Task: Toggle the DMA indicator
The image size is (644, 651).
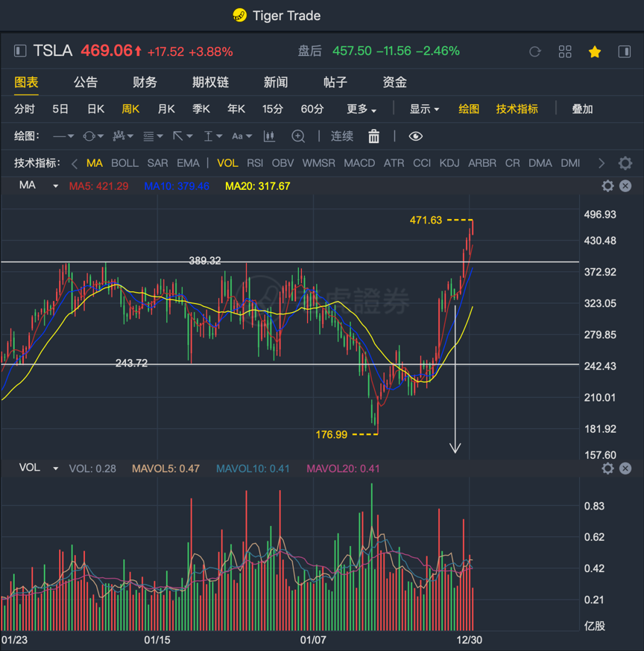Action: click(x=540, y=163)
